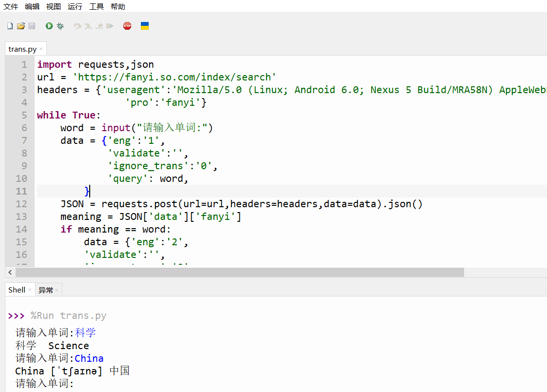
Task: Click the blue 'China' input in the Shell
Action: (89, 358)
